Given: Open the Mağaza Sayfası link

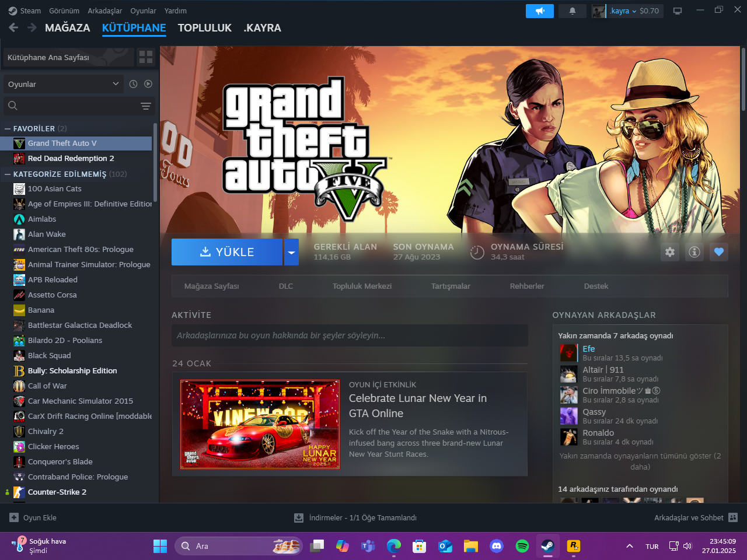Looking at the screenshot, I should tap(212, 286).
